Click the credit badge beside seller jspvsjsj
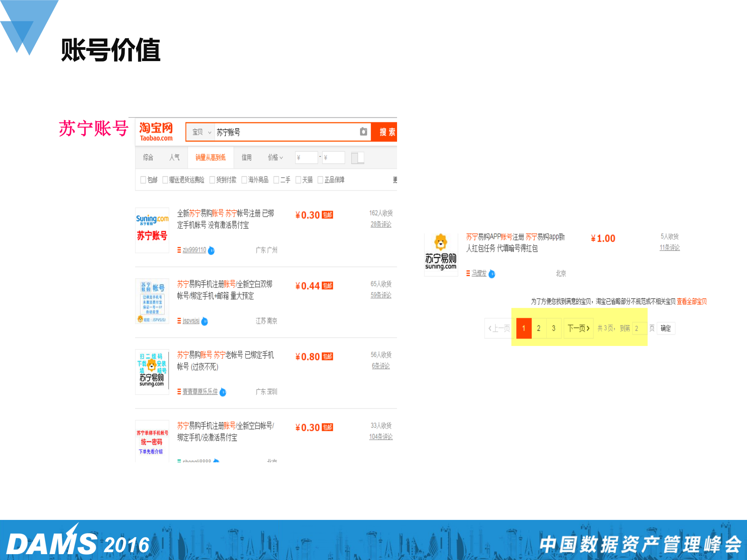This screenshot has height=560, width=747. (205, 321)
